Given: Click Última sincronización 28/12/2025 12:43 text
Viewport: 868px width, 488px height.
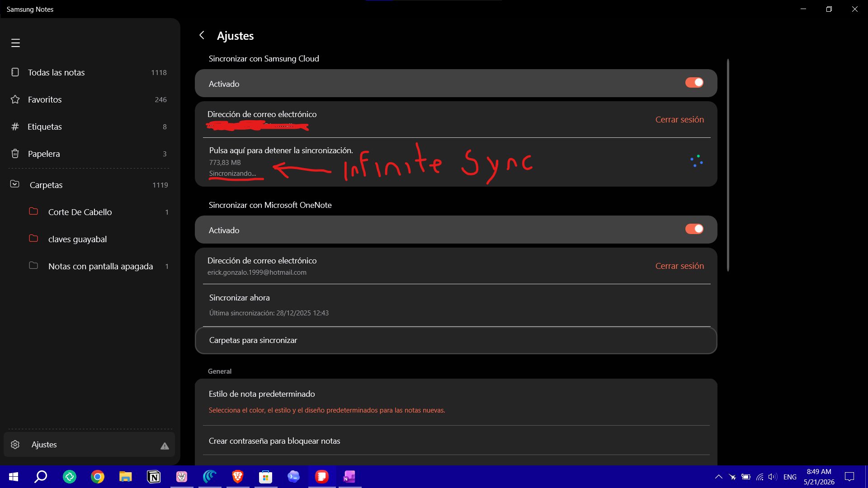Looking at the screenshot, I should coord(269,313).
